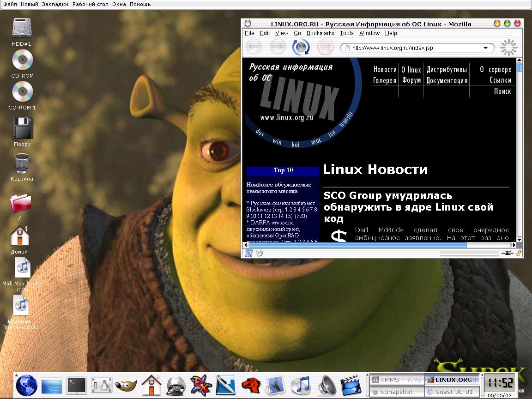Click the terminal icon in the dock

(x=76, y=385)
